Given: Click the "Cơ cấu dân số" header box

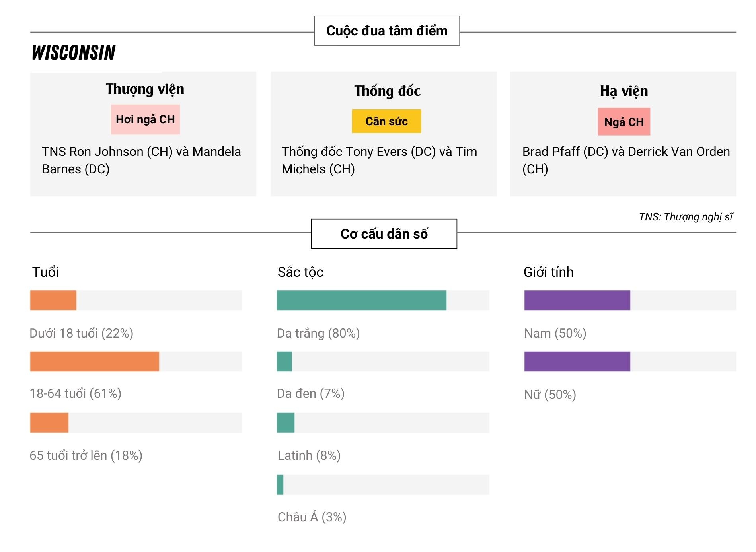Looking at the screenshot, I should point(384,234).
